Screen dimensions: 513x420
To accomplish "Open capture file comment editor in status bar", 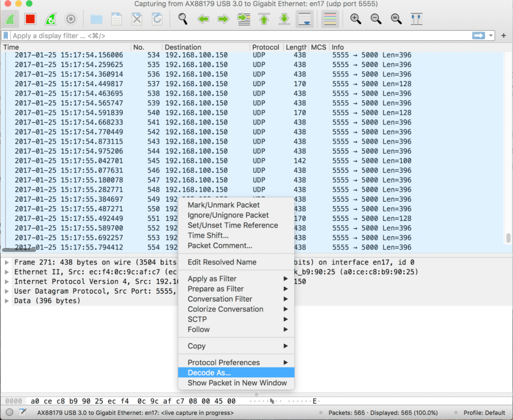I will click(x=23, y=412).
